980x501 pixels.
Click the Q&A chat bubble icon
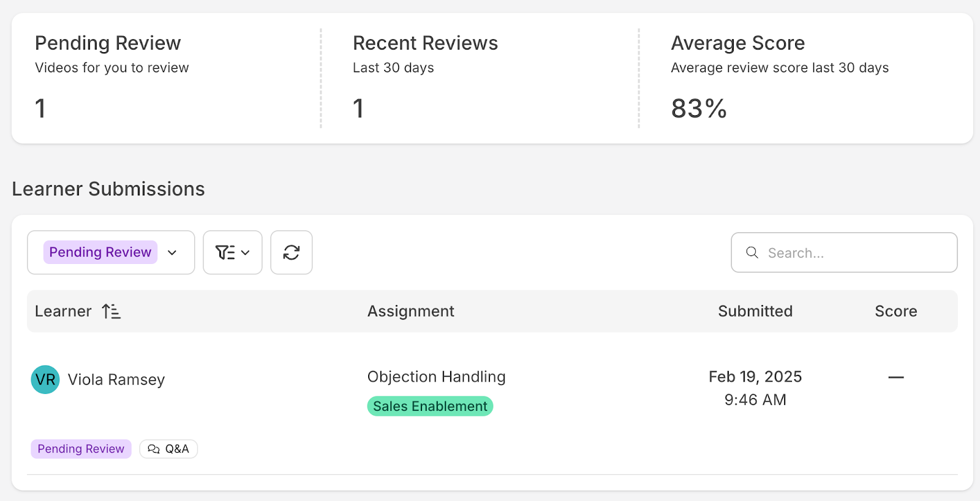tap(154, 449)
